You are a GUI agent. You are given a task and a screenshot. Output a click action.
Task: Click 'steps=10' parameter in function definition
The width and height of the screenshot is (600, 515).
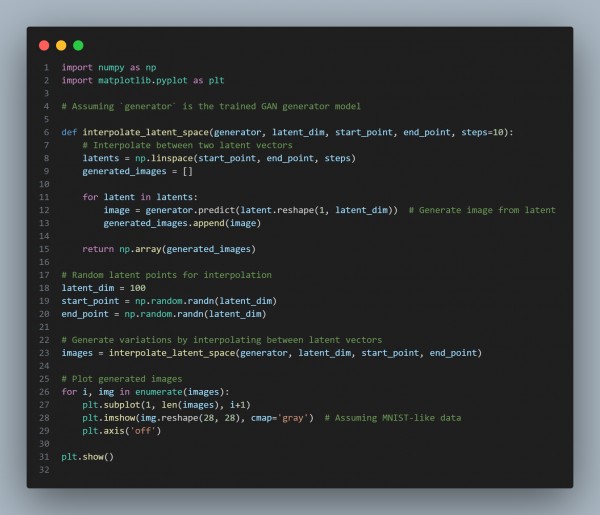click(x=482, y=132)
